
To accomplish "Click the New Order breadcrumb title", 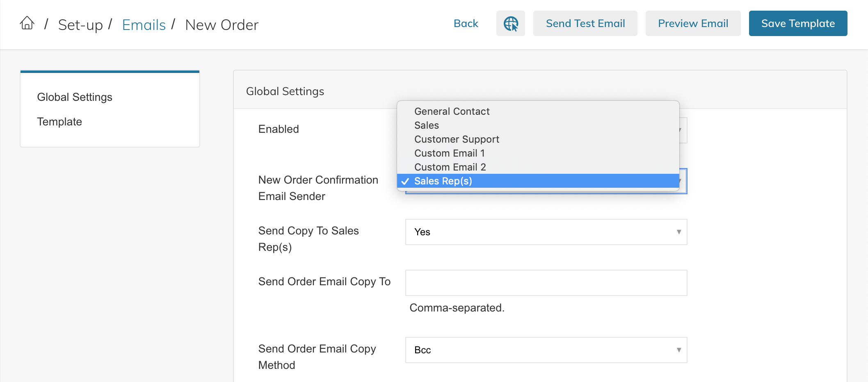I will 222,25.
